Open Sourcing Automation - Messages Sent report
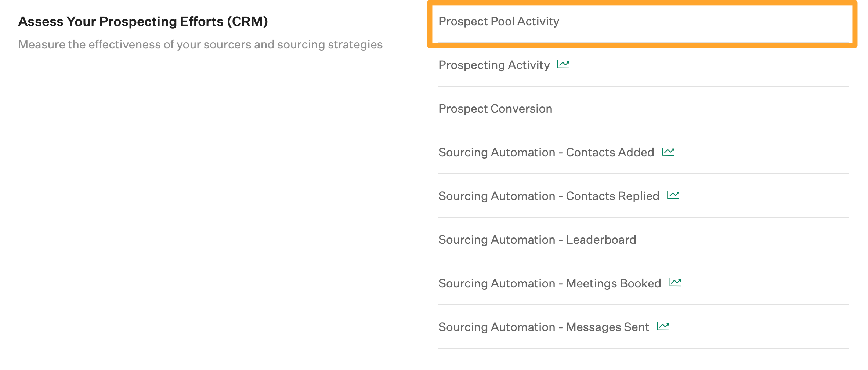Viewport: 868px width, 370px height. click(543, 326)
